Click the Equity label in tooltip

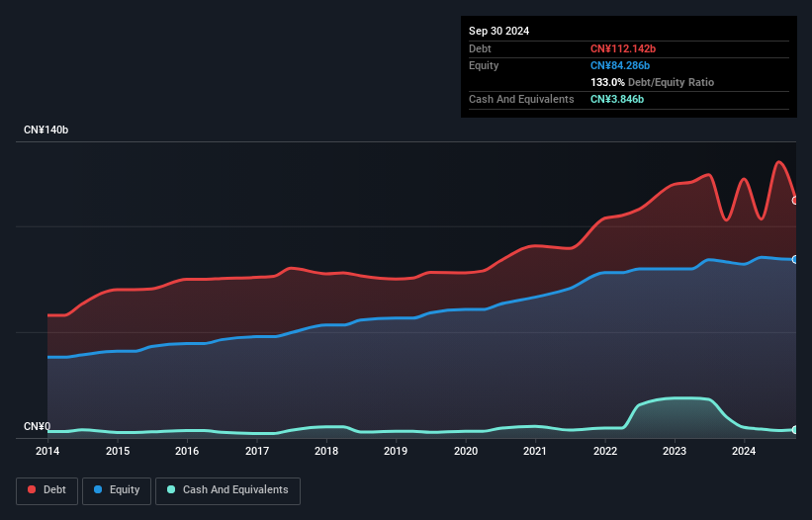click(484, 65)
